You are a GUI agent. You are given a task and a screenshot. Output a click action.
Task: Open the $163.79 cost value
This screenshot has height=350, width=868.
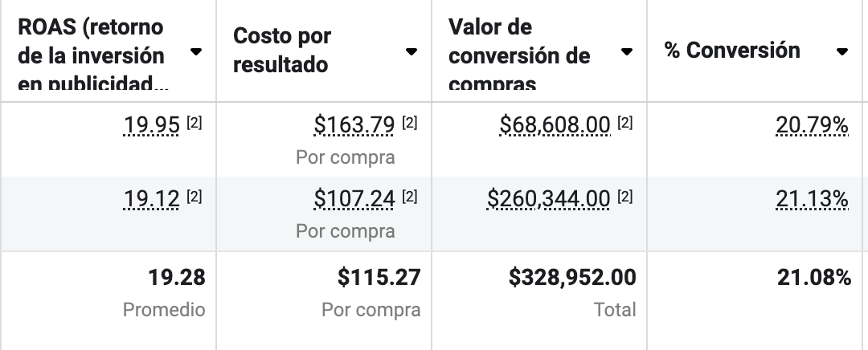354,125
